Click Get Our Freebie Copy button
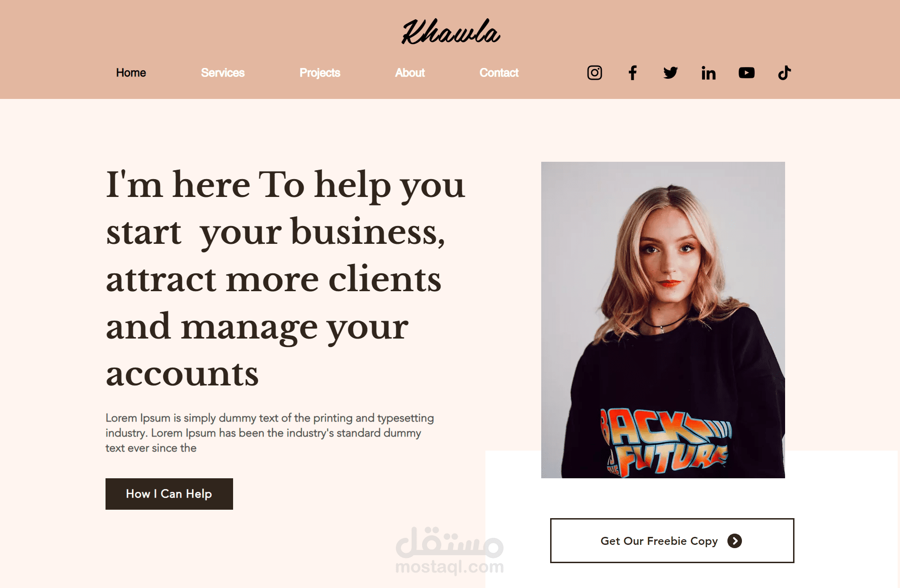The width and height of the screenshot is (900, 588). pos(672,541)
